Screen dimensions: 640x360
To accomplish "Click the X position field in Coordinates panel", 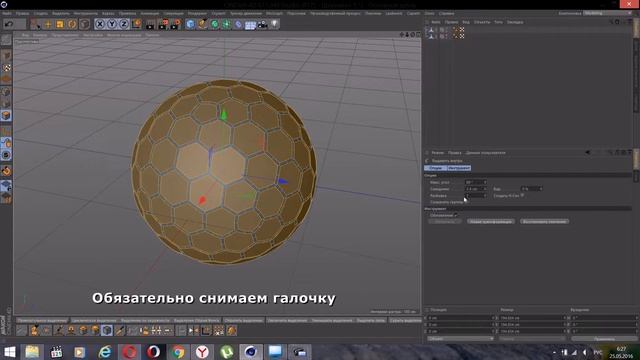I will click(460, 318).
